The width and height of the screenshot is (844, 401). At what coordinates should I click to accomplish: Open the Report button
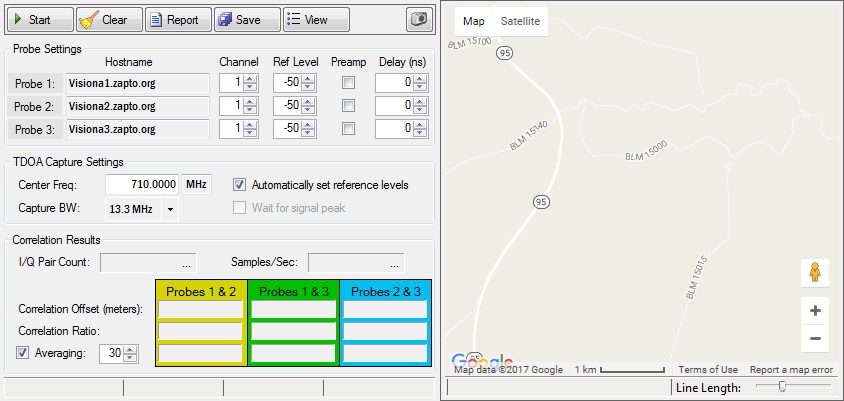pos(178,20)
